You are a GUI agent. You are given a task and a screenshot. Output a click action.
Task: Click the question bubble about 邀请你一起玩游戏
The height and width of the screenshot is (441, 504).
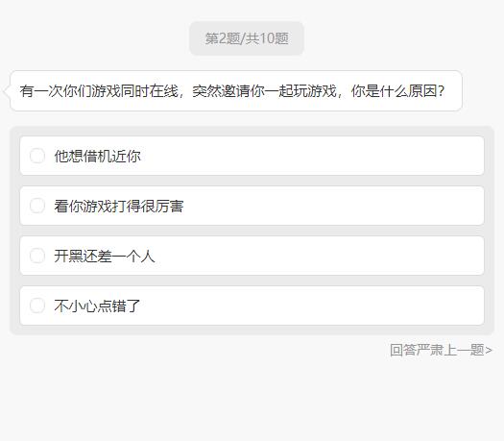236,91
